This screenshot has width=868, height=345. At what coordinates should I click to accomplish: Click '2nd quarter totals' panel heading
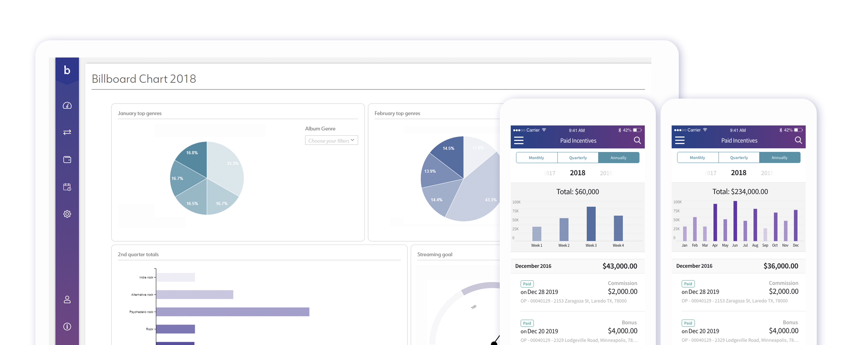coord(138,254)
